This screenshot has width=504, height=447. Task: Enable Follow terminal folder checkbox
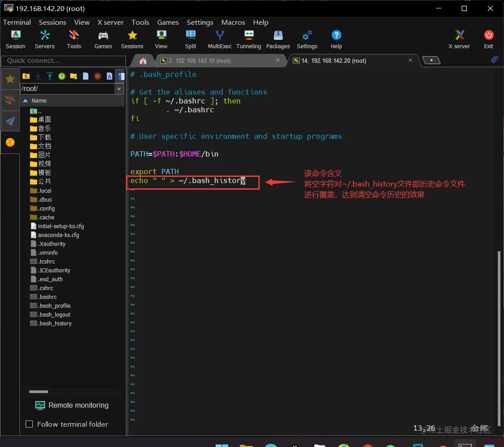[x=29, y=424]
